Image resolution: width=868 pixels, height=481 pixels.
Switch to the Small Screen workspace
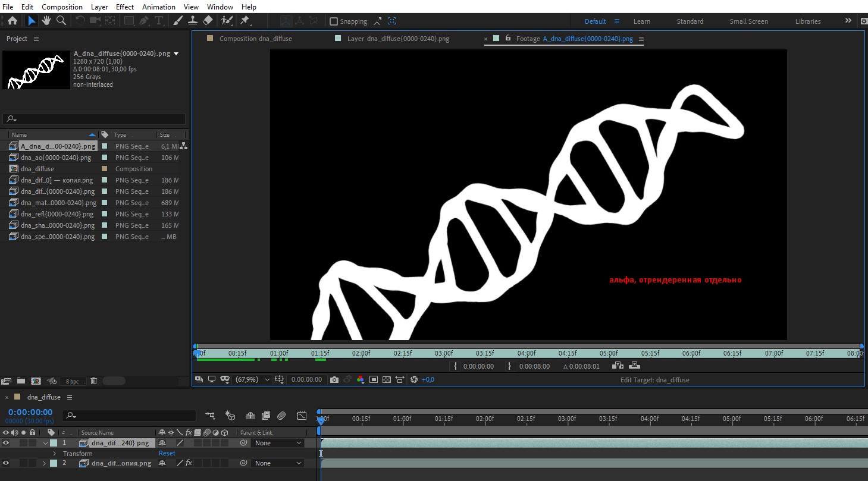(x=749, y=21)
